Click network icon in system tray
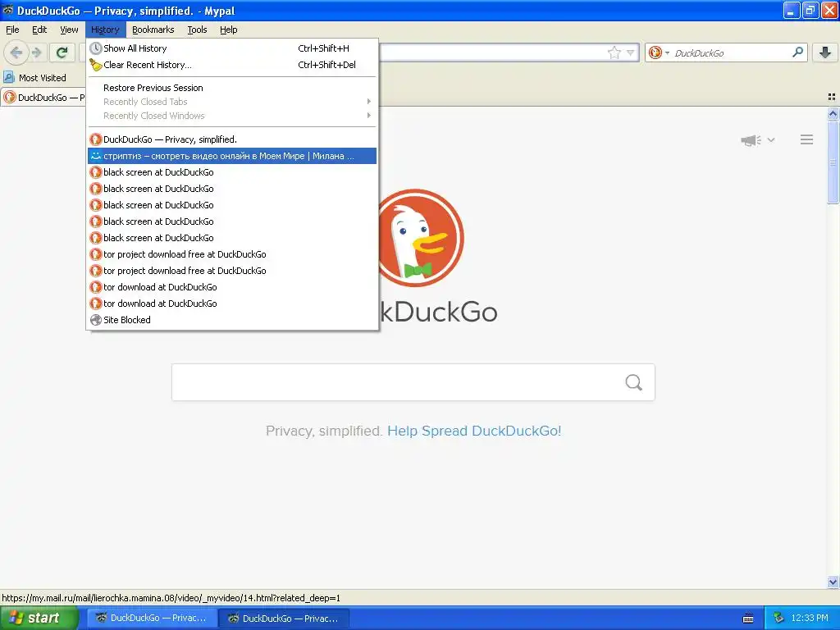840x630 pixels. click(778, 618)
